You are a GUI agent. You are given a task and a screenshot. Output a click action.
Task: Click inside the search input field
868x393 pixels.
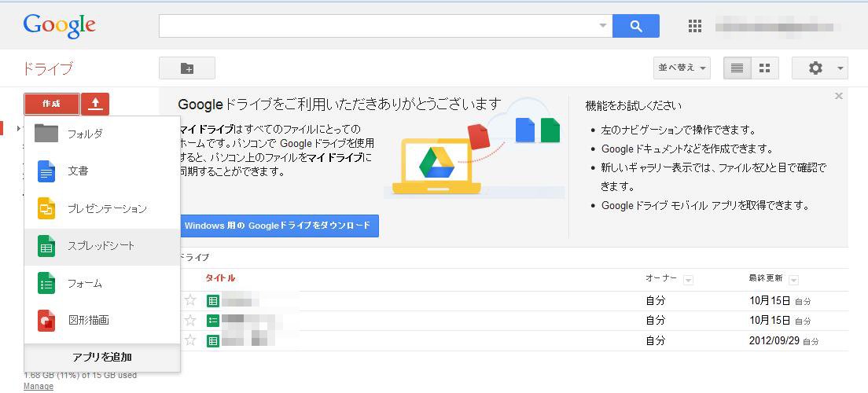point(379,26)
